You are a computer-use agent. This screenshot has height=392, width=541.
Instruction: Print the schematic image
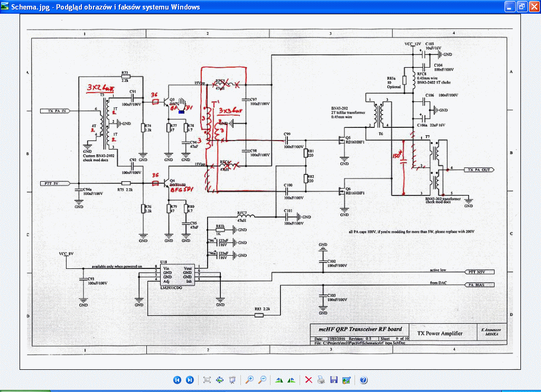pos(321,380)
